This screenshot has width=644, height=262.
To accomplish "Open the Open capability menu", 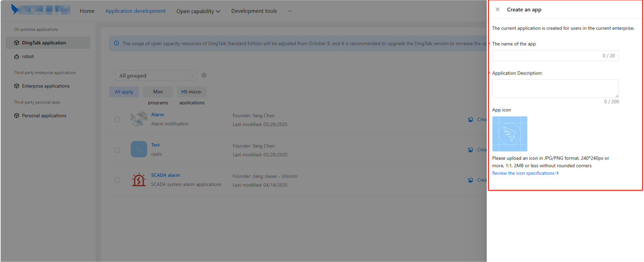I will [x=198, y=11].
